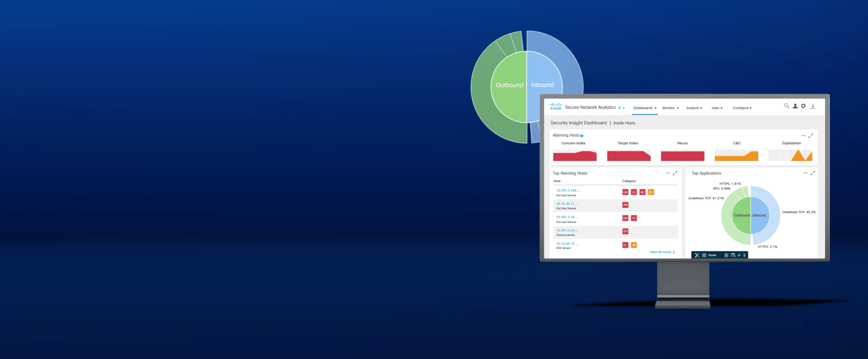868x359 pixels.
Task: Expand the Configure dropdown menu
Action: 742,108
